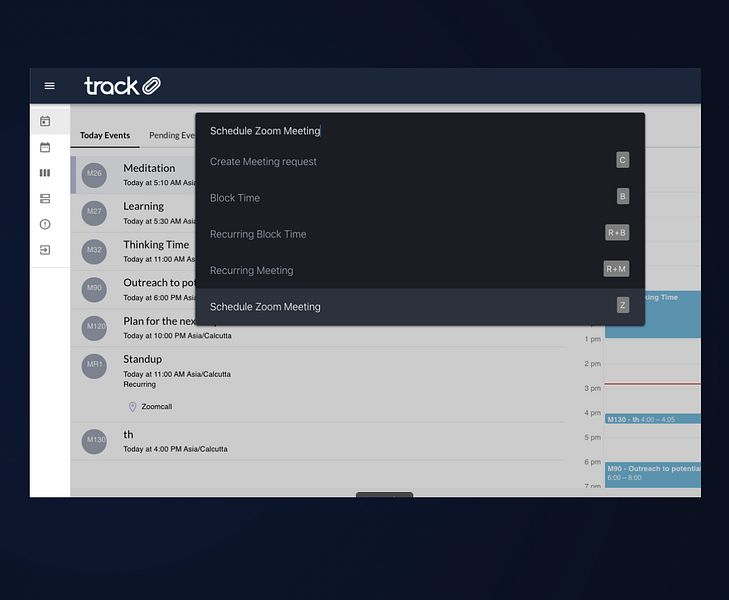
Task: Click the logout sidebar icon
Action: pos(45,250)
